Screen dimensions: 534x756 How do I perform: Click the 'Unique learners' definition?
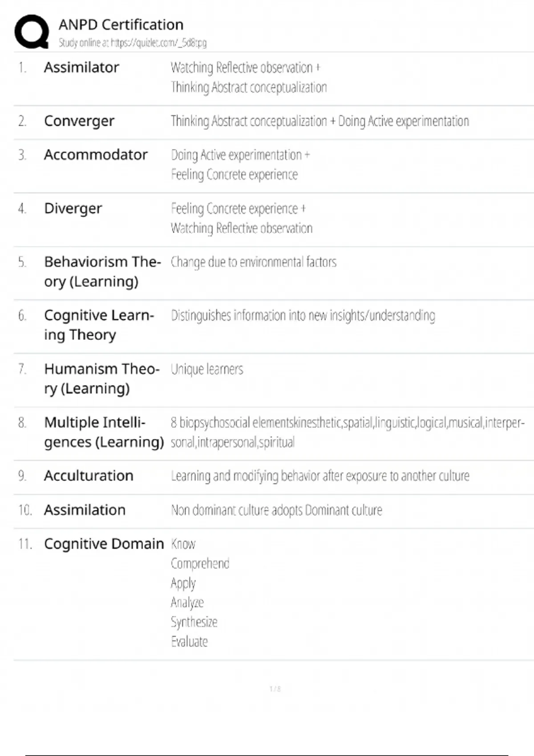[207, 369]
